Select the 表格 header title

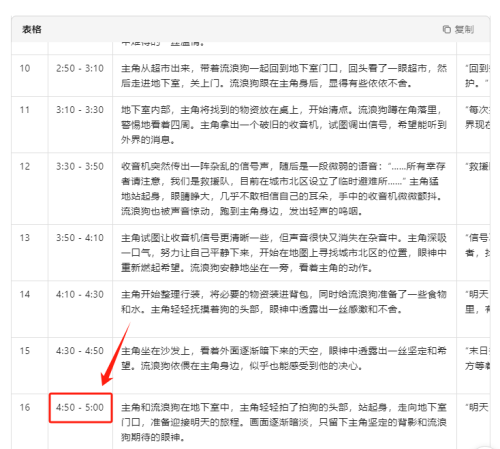tap(32, 29)
